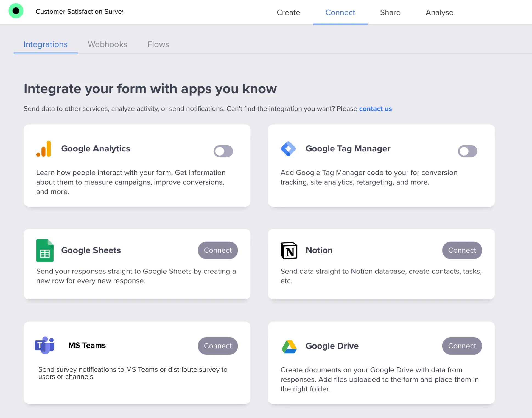Open the Integrations tab
Screen dimensions: 532x418
(x=46, y=44)
